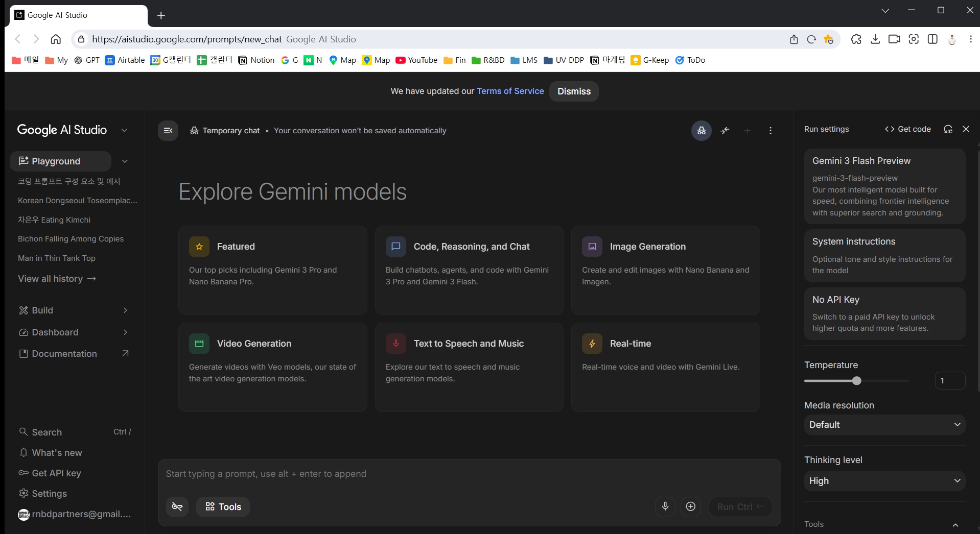980x534 pixels.
Task: Click the bookmark star icon in address bar
Action: [828, 39]
